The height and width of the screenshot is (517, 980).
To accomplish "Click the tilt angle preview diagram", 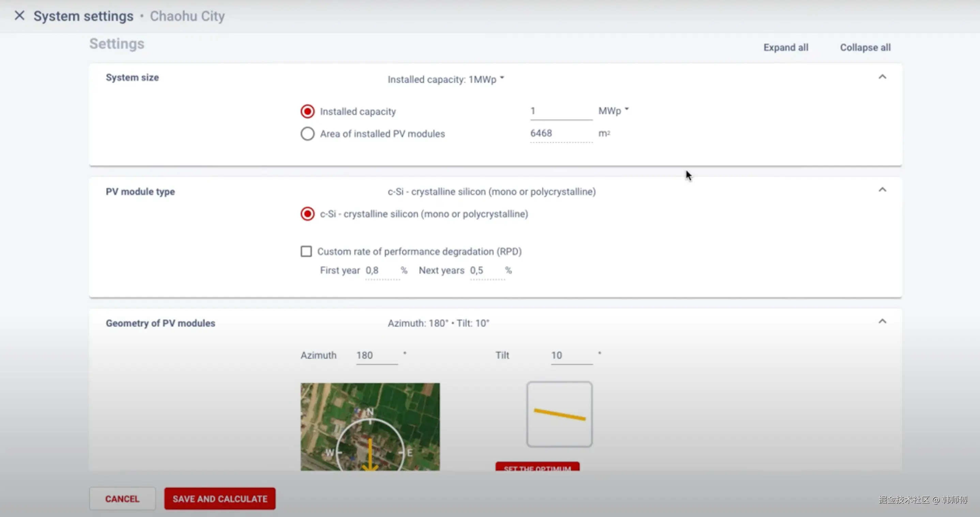I will pyautogui.click(x=559, y=414).
